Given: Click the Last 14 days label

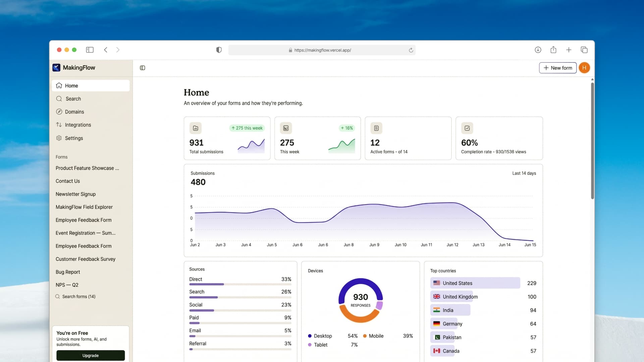Looking at the screenshot, I should (524, 173).
